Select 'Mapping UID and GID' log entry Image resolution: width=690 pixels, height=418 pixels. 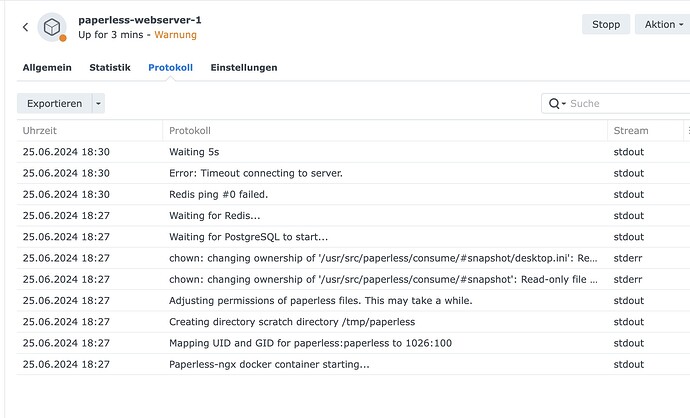tap(353, 343)
